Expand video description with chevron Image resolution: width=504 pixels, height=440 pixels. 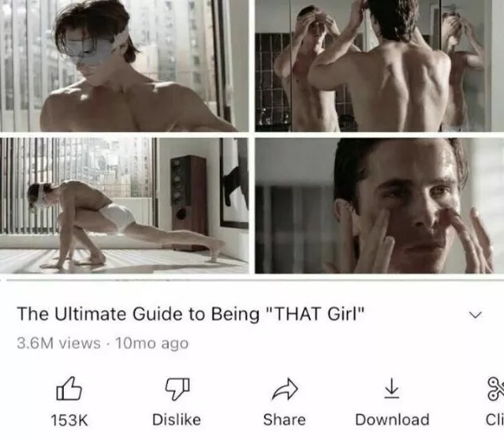coord(475,315)
